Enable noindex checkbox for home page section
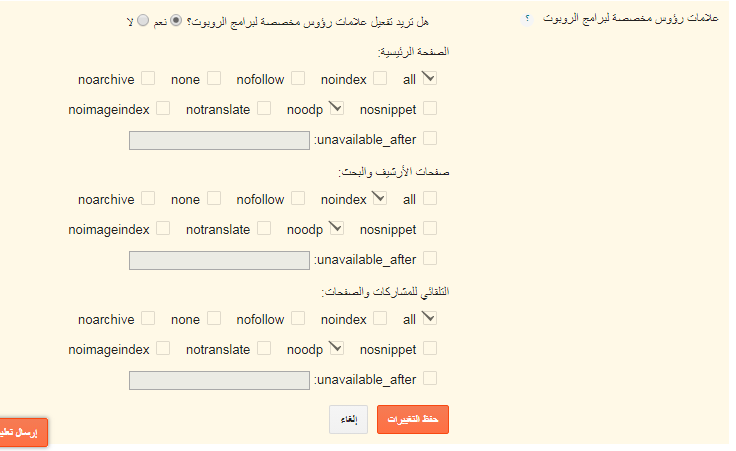Image resolution: width=736 pixels, height=451 pixels. tap(380, 78)
